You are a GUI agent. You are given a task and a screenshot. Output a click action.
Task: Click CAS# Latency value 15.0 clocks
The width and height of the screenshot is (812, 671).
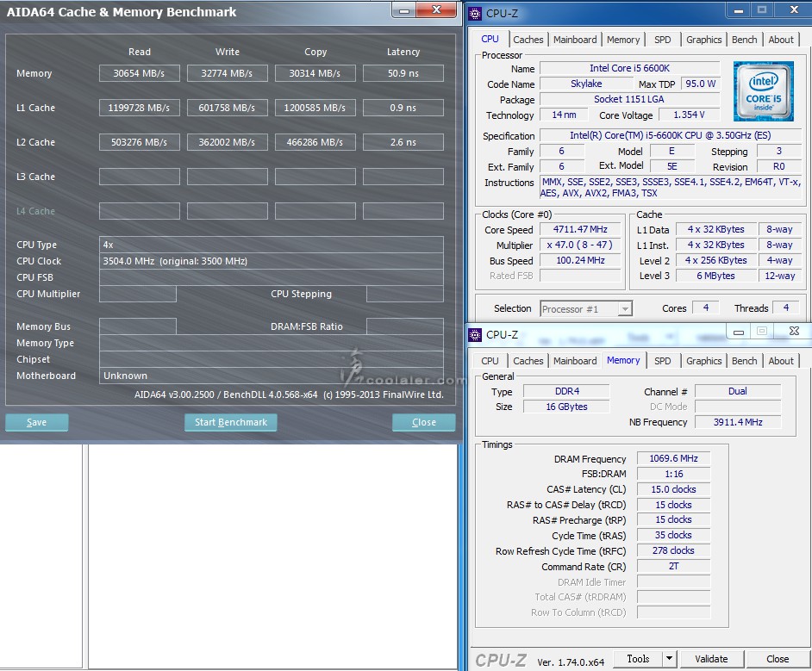tap(673, 489)
